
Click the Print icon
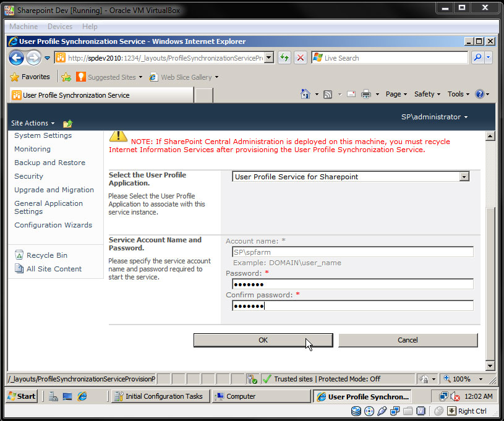pyautogui.click(x=365, y=94)
